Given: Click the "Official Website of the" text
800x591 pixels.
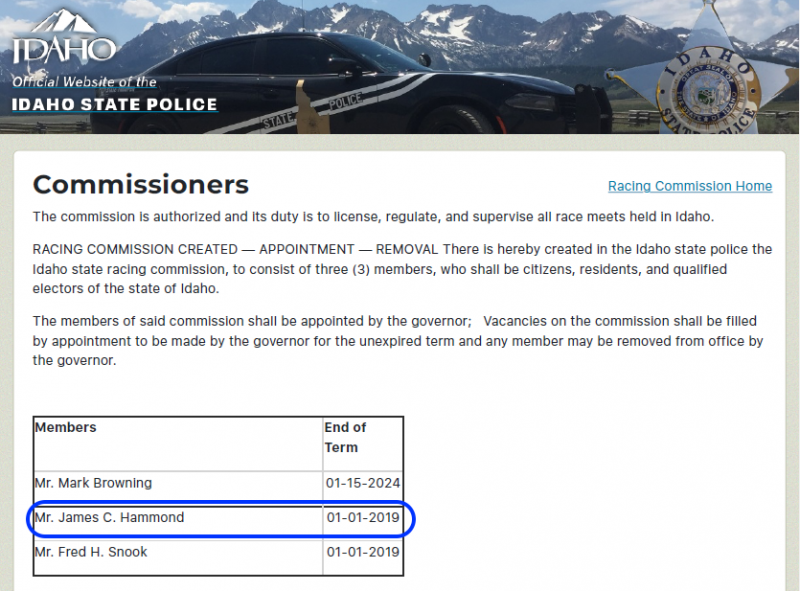Looking at the screenshot, I should 84,82.
